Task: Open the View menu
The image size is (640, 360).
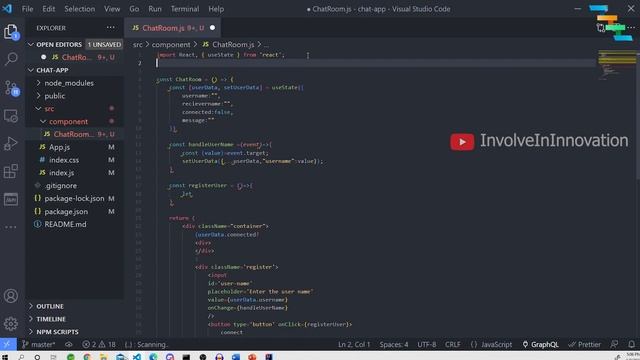Action: pos(112,9)
